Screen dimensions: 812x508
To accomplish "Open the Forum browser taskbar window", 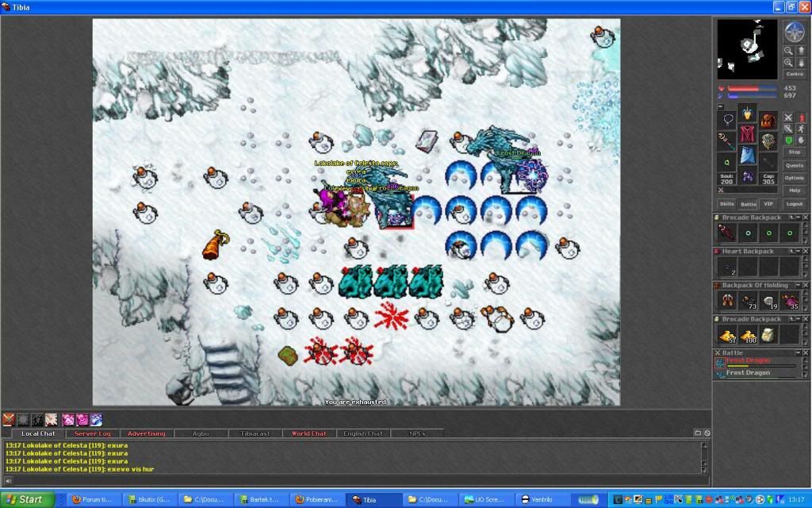I will point(95,500).
